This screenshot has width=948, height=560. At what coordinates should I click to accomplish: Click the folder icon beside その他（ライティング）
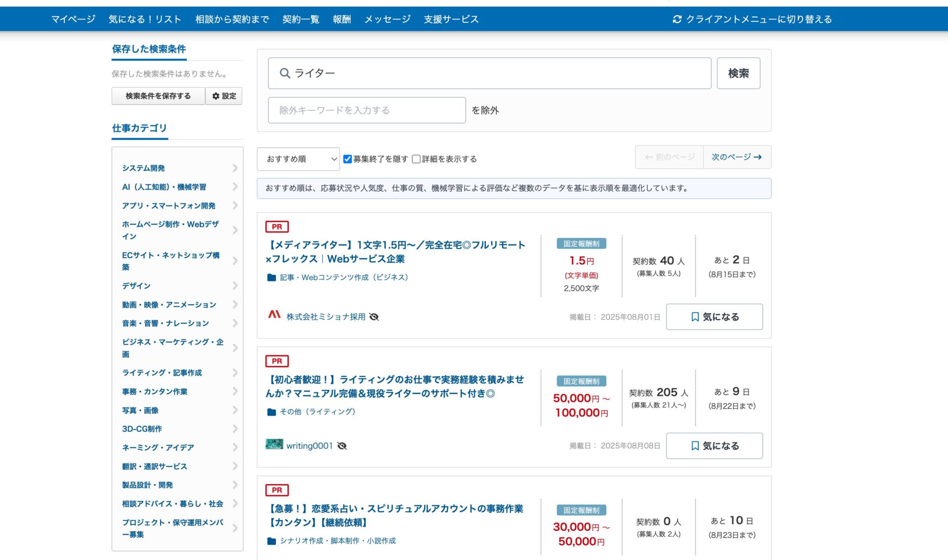272,411
